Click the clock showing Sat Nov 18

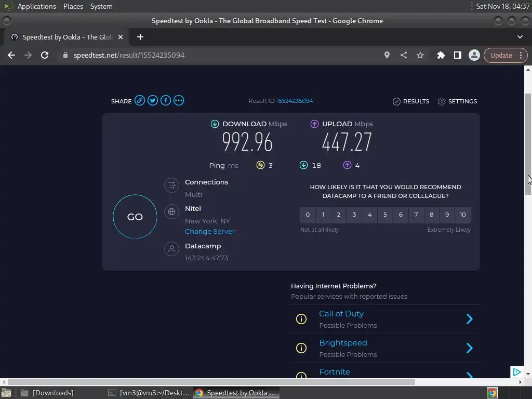(502, 6)
